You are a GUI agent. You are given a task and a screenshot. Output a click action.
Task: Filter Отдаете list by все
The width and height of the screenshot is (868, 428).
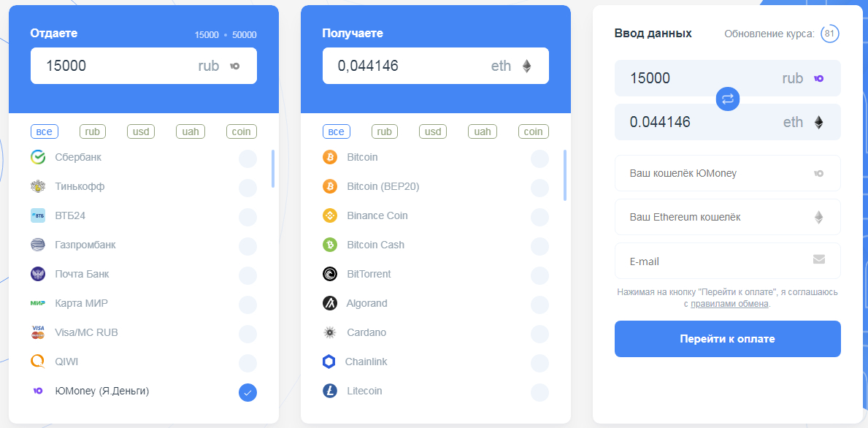coord(45,131)
